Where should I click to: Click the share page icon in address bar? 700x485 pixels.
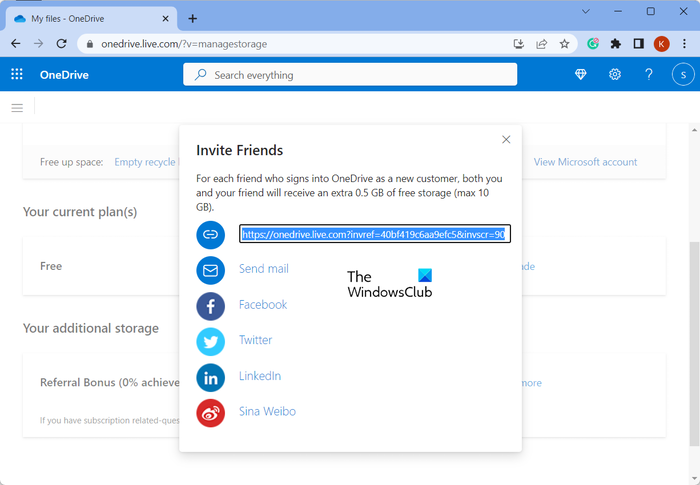[x=542, y=44]
